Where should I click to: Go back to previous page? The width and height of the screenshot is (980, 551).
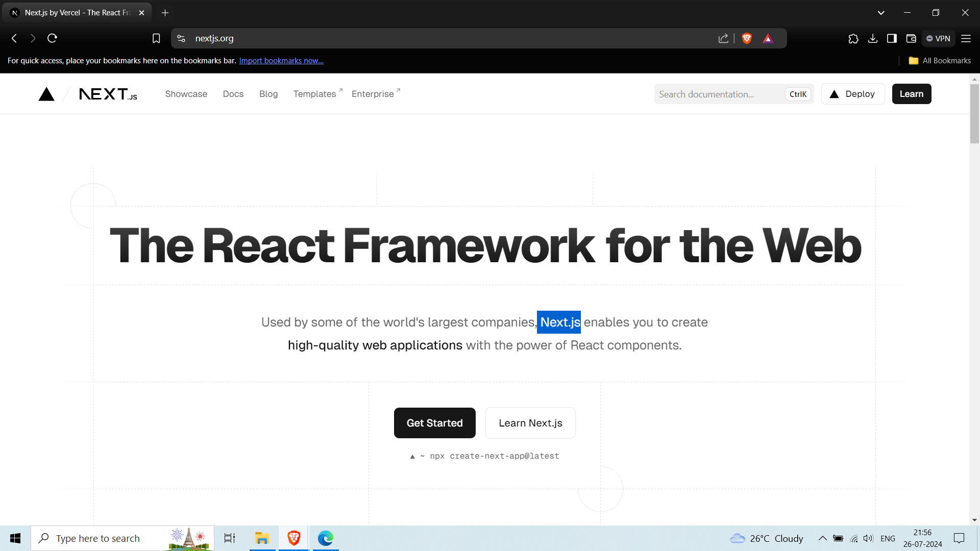click(x=14, y=38)
